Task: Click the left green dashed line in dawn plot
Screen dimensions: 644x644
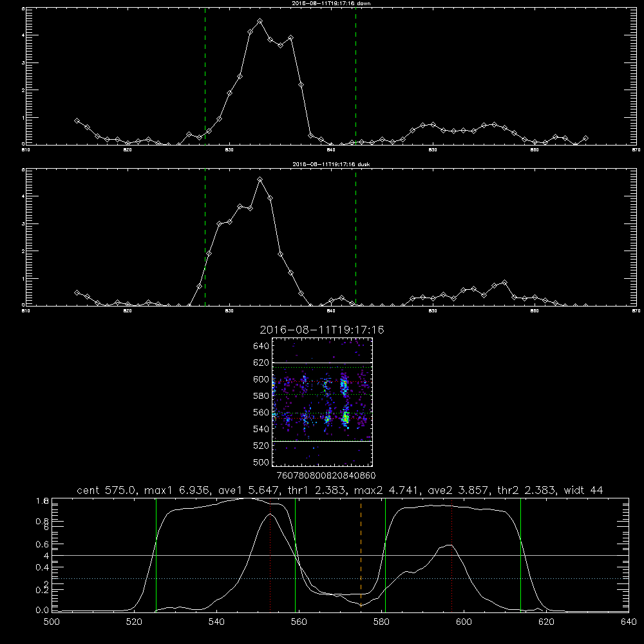Action: [x=205, y=76]
